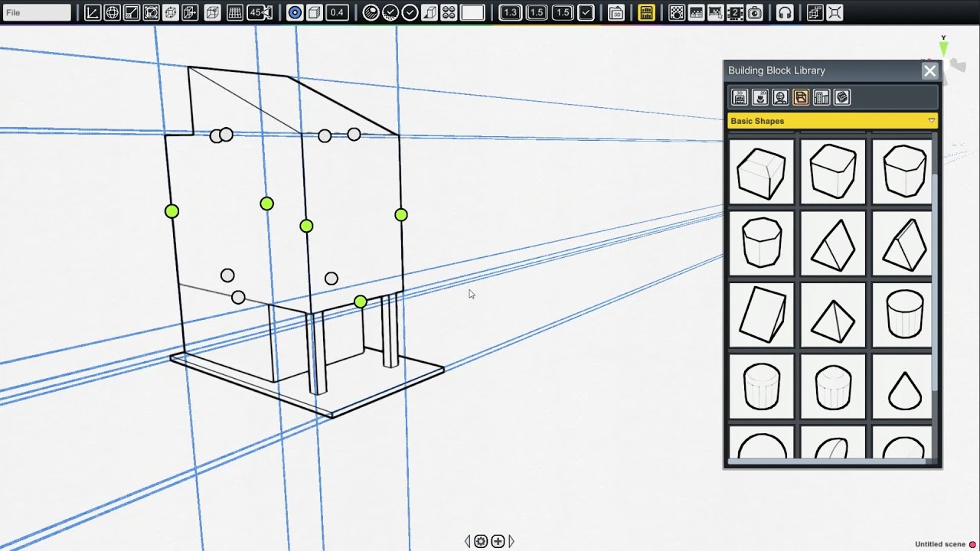The height and width of the screenshot is (551, 980).
Task: Click the image with cursor icon
Action: [x=716, y=12]
